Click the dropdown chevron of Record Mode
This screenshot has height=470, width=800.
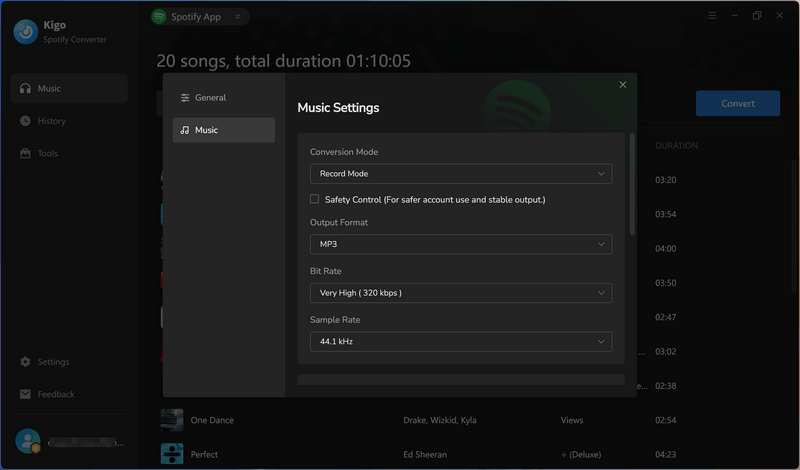[x=601, y=174]
